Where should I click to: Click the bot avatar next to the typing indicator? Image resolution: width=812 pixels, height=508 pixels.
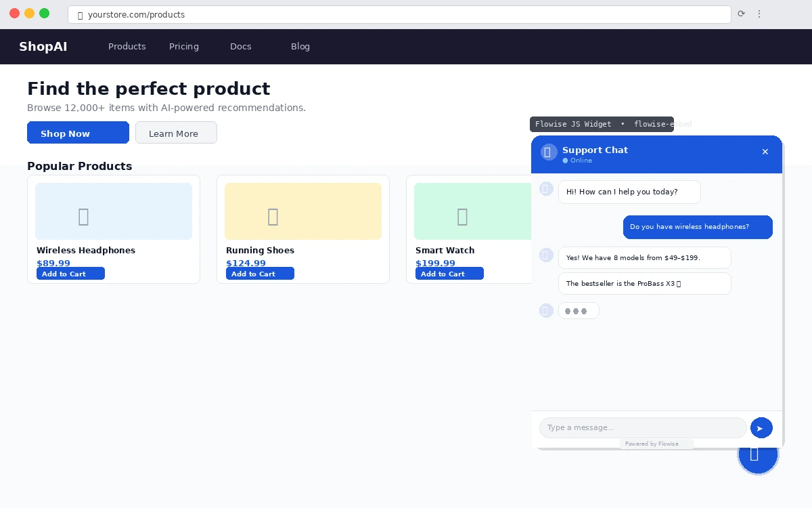[x=546, y=310]
